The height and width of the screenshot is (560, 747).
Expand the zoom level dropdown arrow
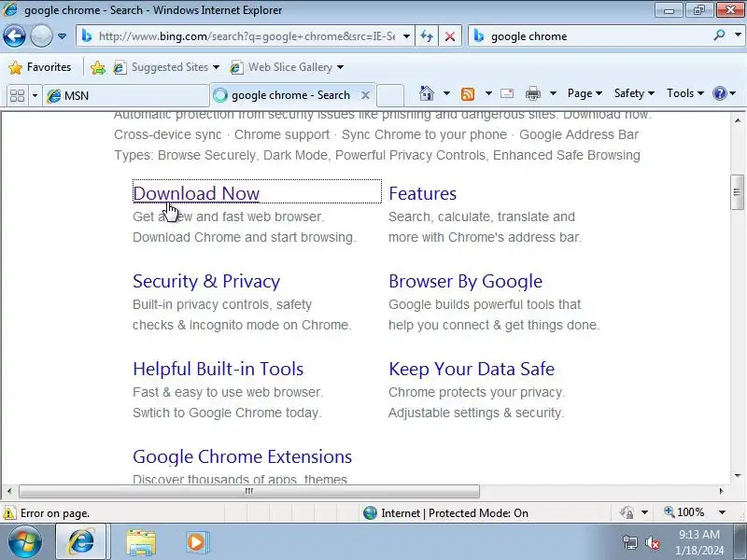722,512
